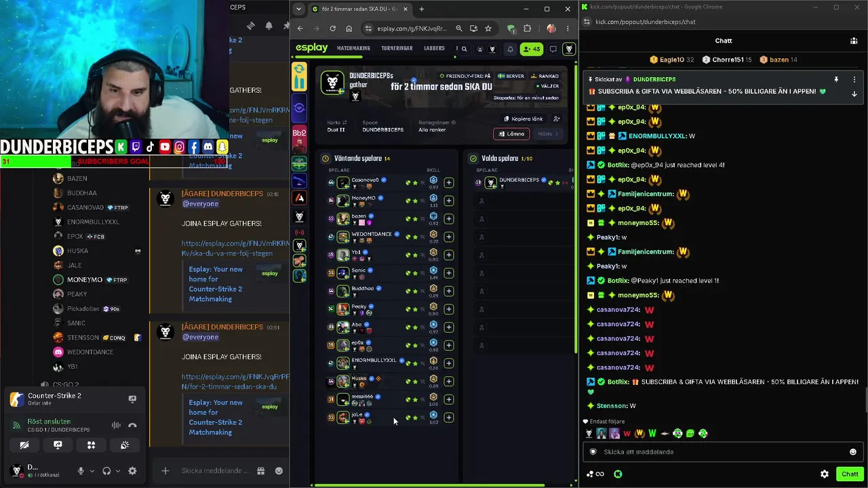Image resolution: width=868 pixels, height=488 pixels.
Task: Open the Chrome three-dot menu in esplay window
Action: point(568,28)
